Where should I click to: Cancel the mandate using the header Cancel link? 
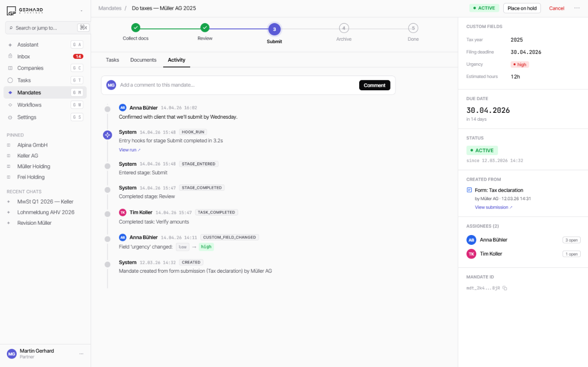pyautogui.click(x=557, y=8)
